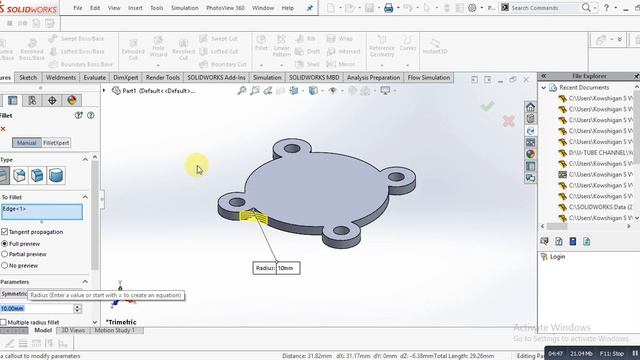
Task: Select the No preview radio button
Action: 4,266
